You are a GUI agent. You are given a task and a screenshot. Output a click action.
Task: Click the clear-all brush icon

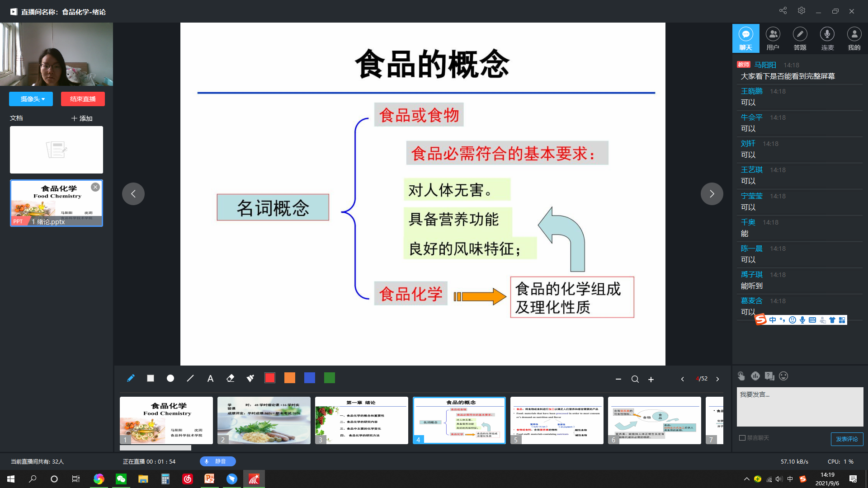(250, 378)
